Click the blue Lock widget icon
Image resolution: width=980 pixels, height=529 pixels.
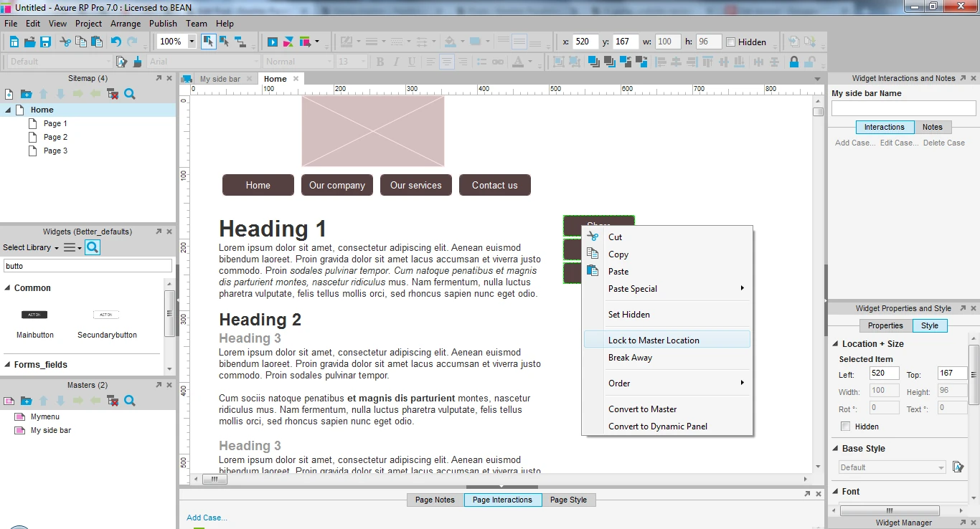(x=794, y=62)
